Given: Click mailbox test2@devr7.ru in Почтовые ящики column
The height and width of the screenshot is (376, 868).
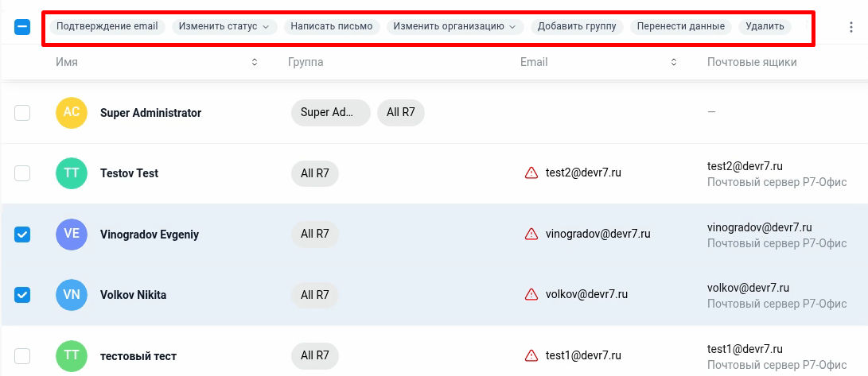Looking at the screenshot, I should 745,166.
